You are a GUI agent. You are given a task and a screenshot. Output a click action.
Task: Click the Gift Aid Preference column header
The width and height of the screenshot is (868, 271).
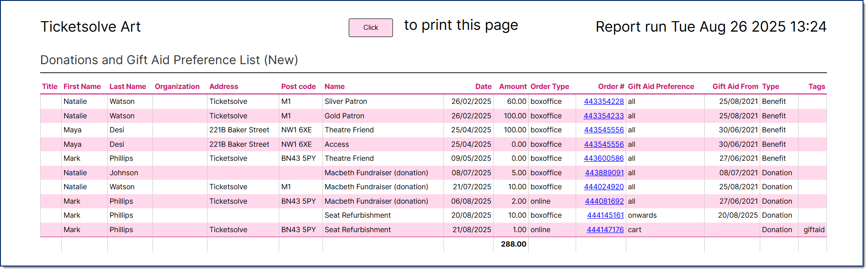(x=661, y=87)
